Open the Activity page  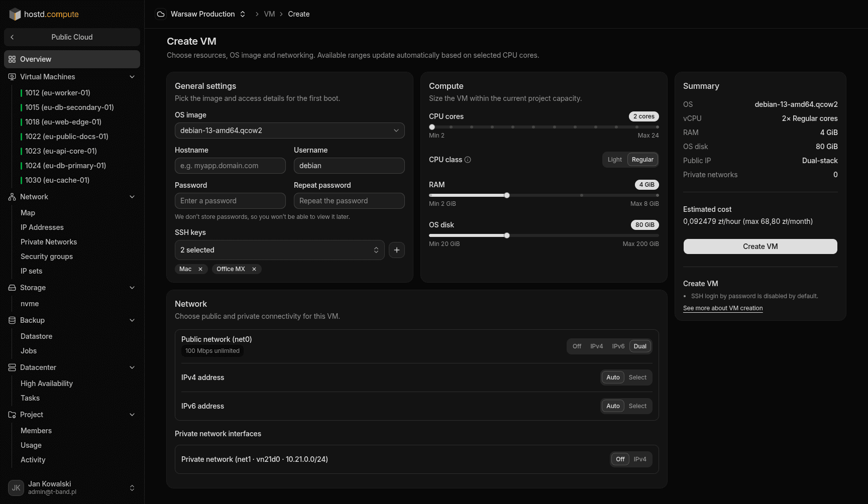pos(33,460)
